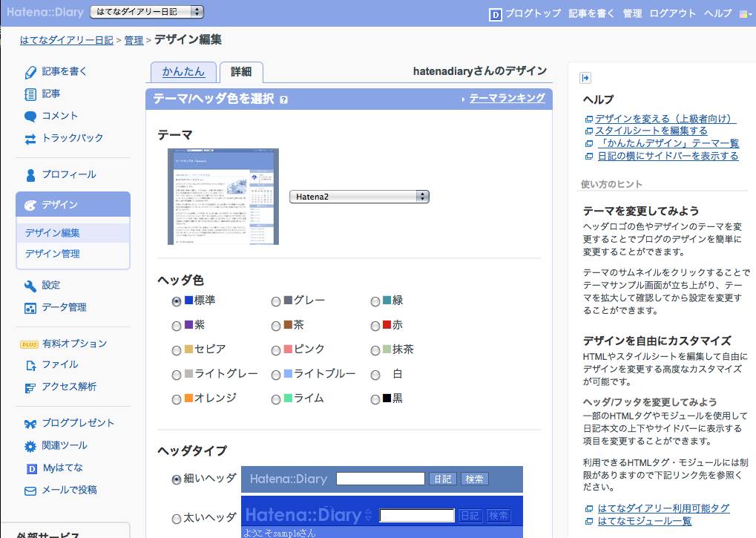Click ログアウト in the top header
This screenshot has height=538, width=756.
(673, 13)
